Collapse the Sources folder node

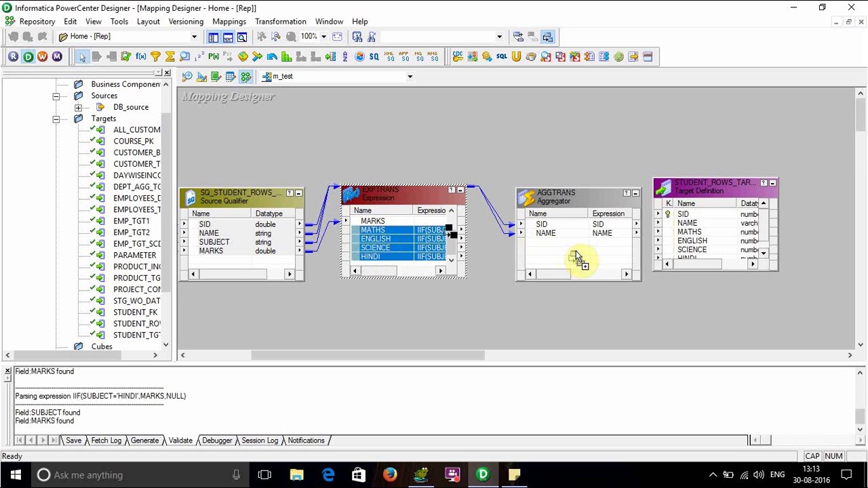56,96
